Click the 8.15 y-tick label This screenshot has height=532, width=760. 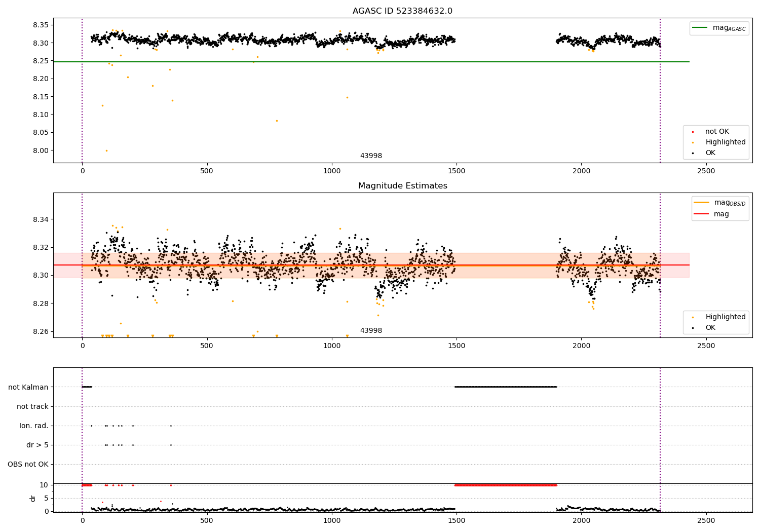tap(40, 97)
